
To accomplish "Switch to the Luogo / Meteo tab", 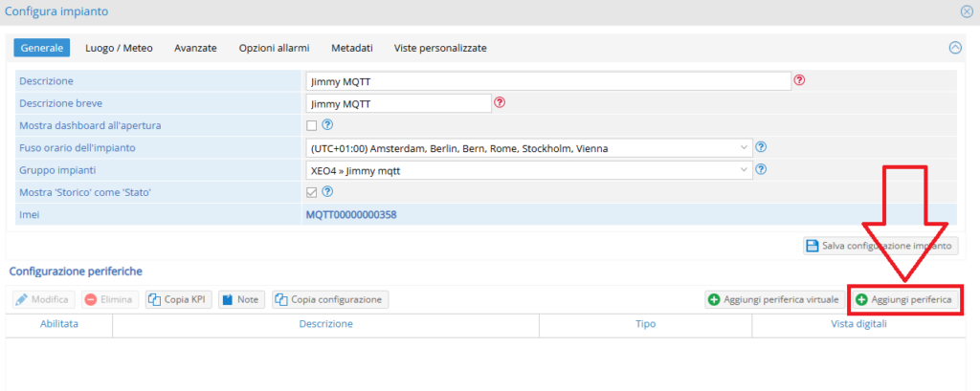I will point(119,48).
